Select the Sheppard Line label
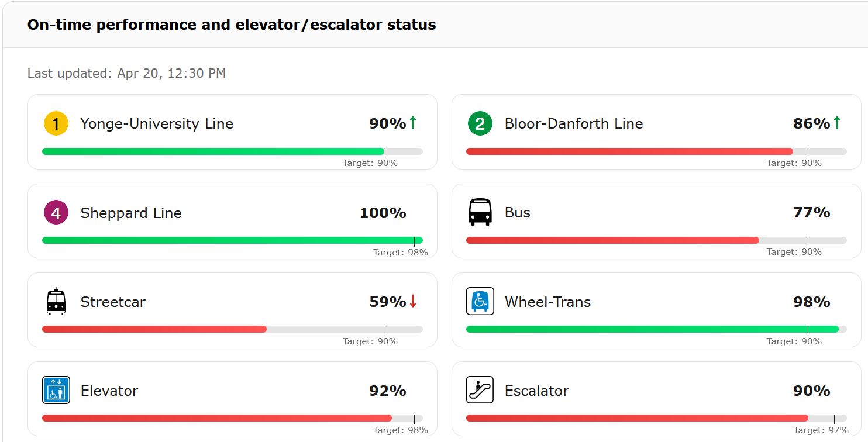 (131, 213)
